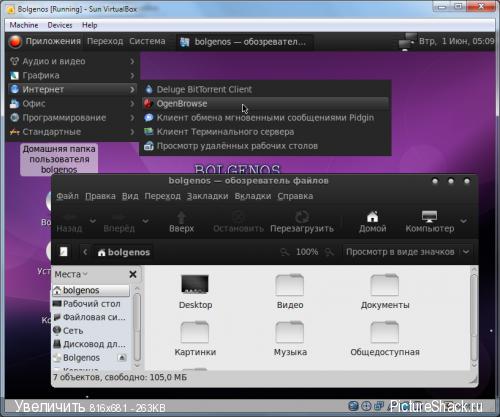Open the Вкладки menu
Screen dimensions: 500x417
pos(253,196)
